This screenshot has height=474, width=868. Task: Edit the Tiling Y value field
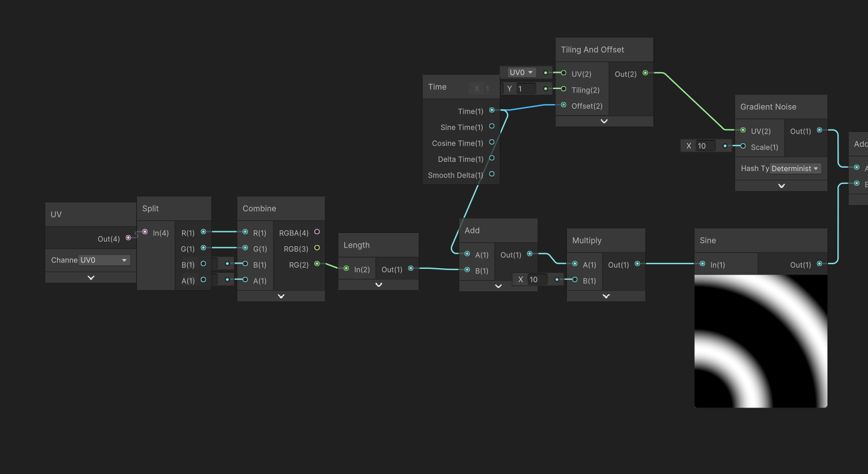point(526,89)
